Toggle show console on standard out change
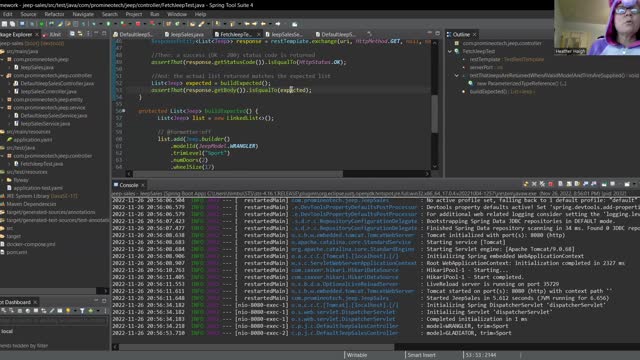640x360 pixels. pyautogui.click(x=586, y=184)
